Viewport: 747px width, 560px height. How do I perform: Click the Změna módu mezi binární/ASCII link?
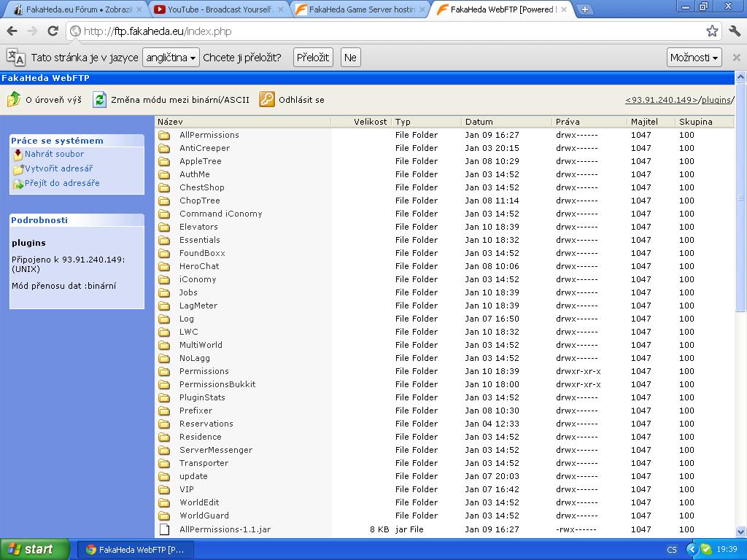pos(180,100)
